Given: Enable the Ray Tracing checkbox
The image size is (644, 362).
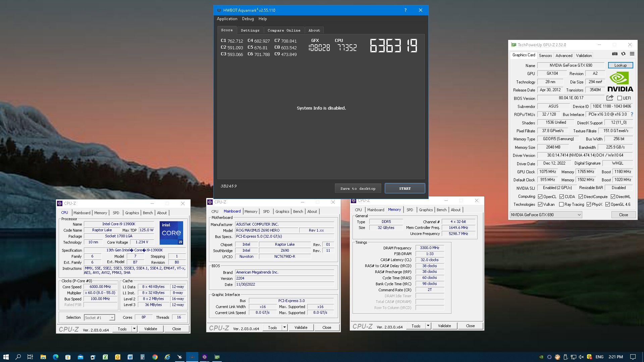Looking at the screenshot, I should [x=561, y=204].
